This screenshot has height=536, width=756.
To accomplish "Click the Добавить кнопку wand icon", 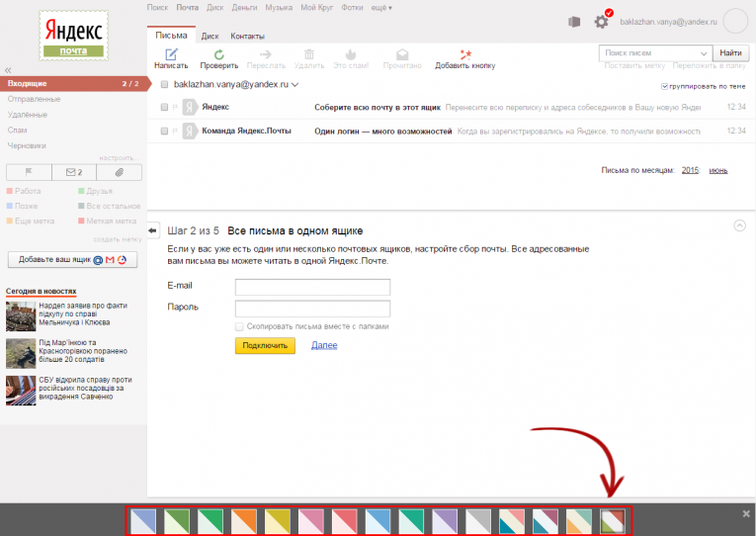I will point(465,54).
